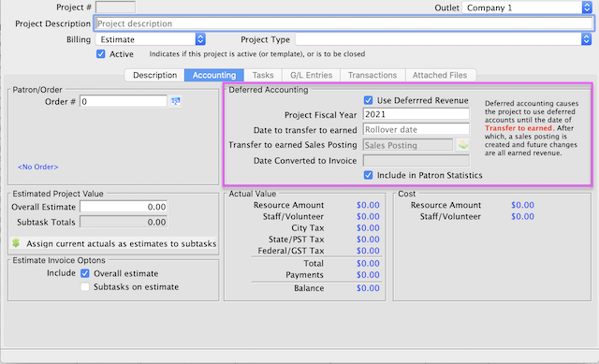Click the Date to transfer to earned field
The width and height of the screenshot is (599, 364).
point(416,129)
